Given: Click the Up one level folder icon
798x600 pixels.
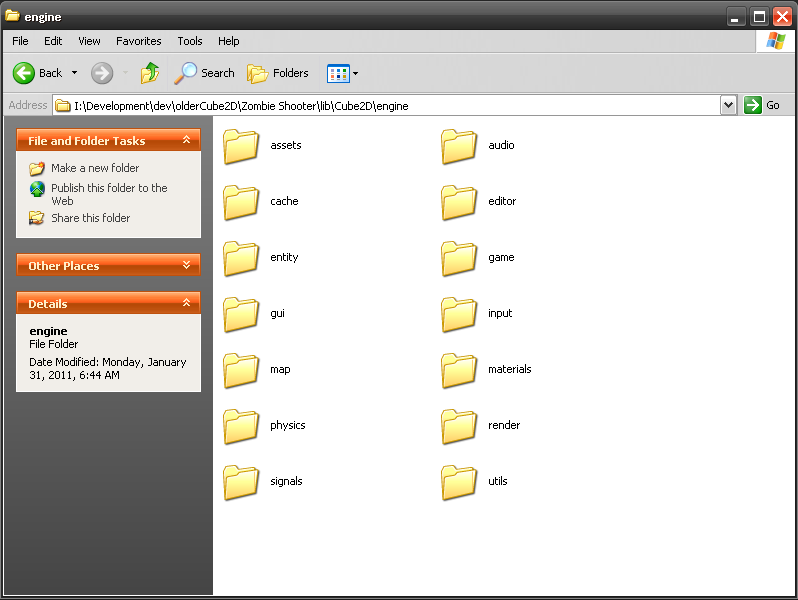Looking at the screenshot, I should point(150,73).
